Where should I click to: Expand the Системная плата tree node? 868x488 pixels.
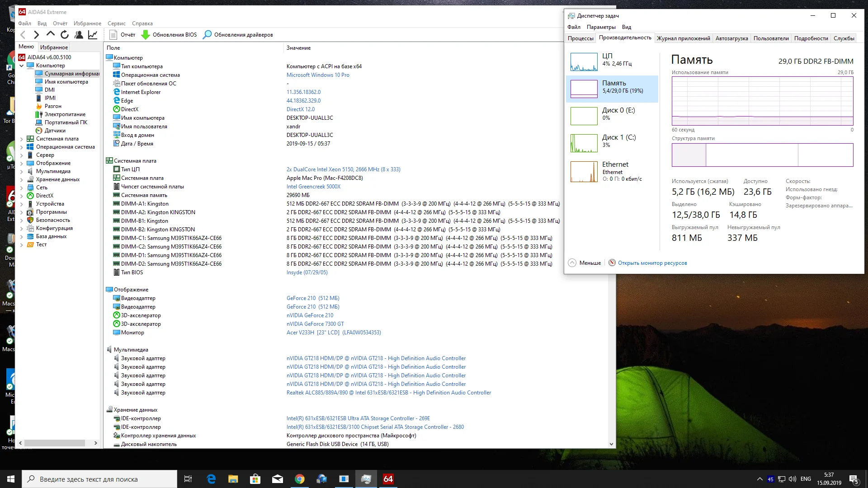(21, 139)
